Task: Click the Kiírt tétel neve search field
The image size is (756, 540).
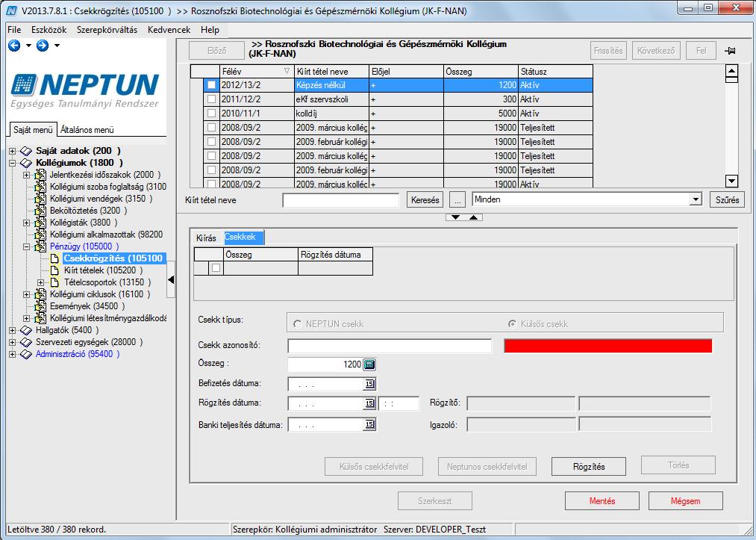Action: pyautogui.click(x=341, y=199)
